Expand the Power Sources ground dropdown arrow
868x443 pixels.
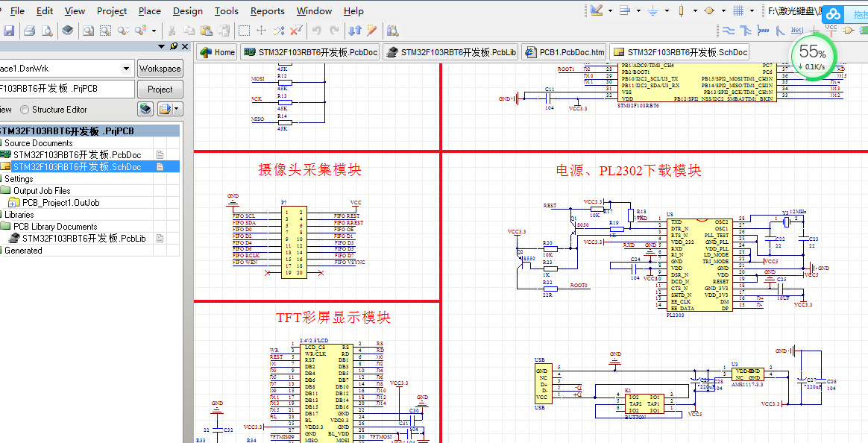[x=667, y=10]
